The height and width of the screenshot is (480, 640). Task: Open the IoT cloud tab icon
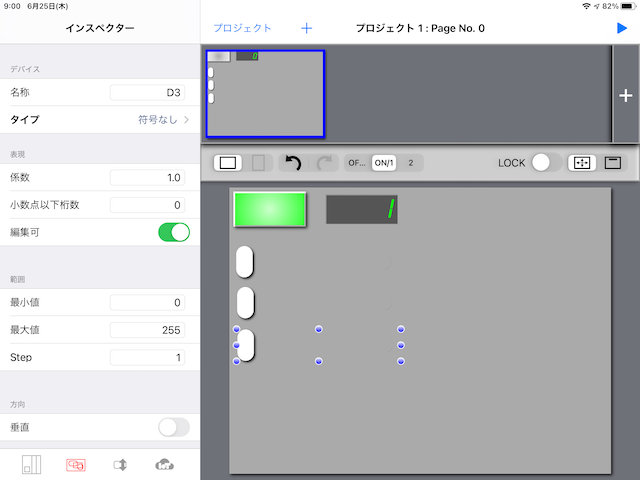[x=164, y=464]
